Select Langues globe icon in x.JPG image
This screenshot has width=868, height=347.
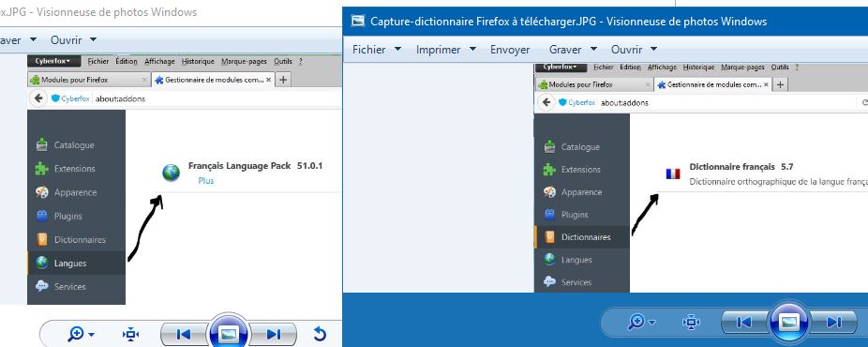pos(42,263)
